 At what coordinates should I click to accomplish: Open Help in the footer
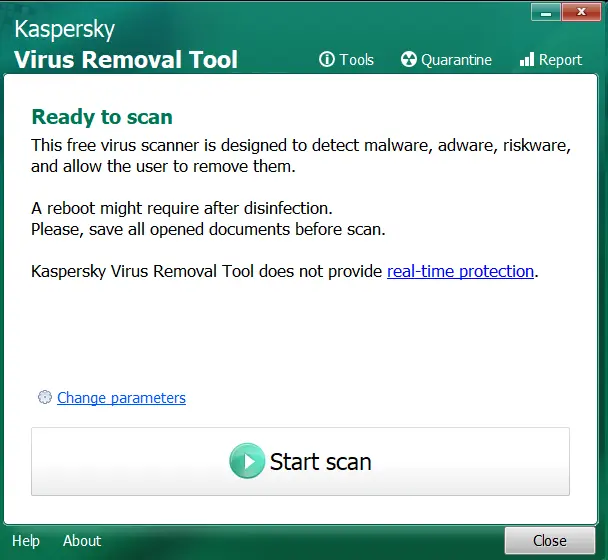26,541
